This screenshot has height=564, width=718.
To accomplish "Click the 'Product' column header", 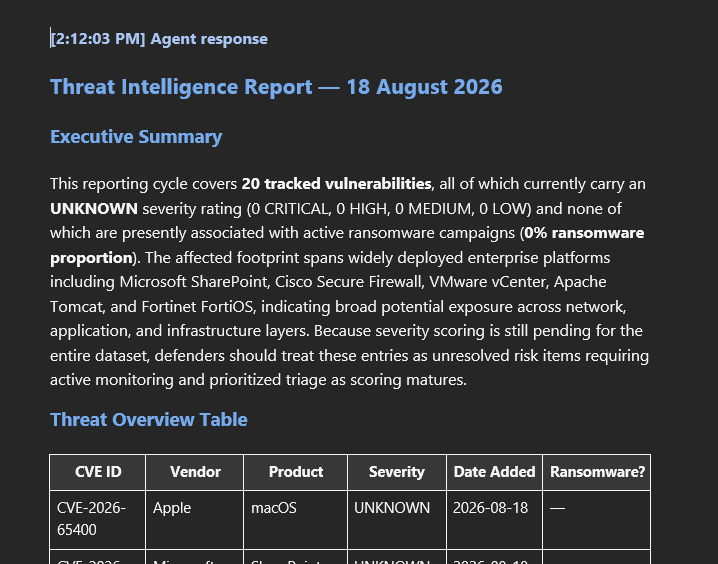I will (x=296, y=472).
